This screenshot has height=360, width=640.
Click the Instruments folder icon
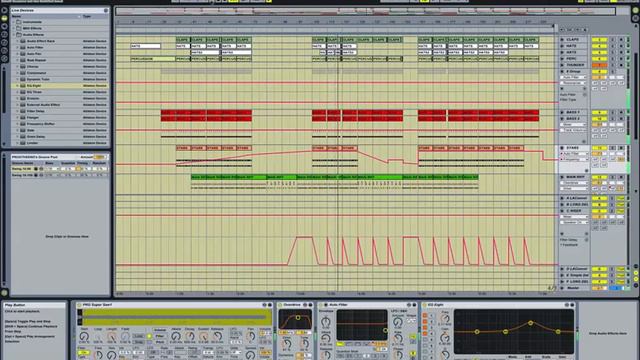19,22
